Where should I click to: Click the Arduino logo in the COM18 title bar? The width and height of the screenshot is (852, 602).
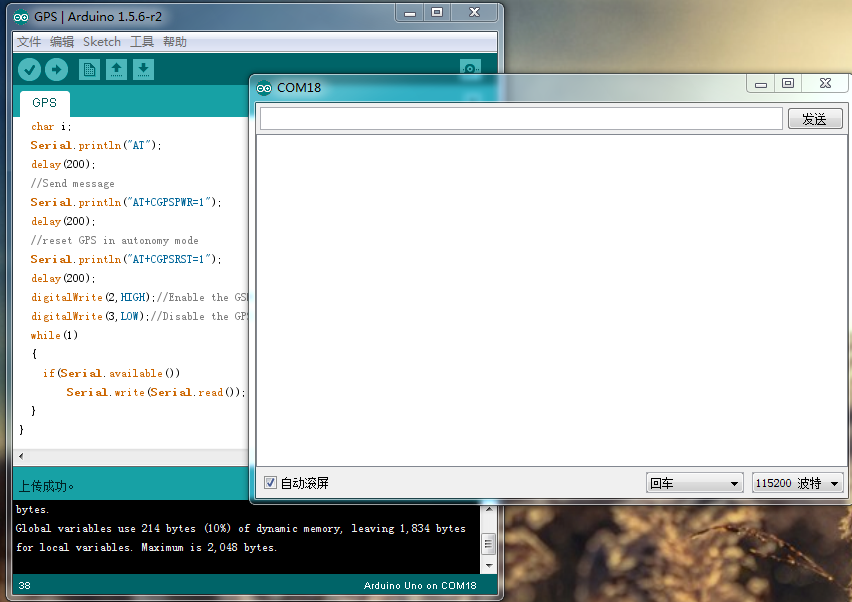tap(264, 87)
